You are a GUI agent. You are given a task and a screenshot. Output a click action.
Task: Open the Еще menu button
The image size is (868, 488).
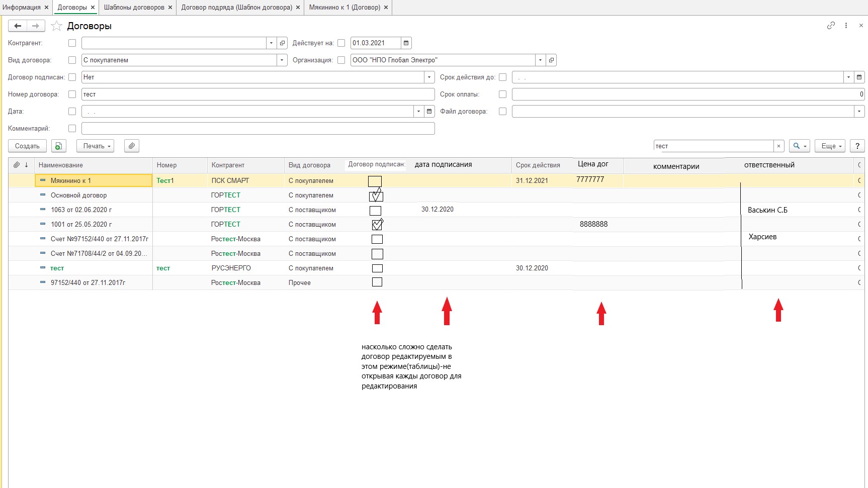pyautogui.click(x=831, y=146)
